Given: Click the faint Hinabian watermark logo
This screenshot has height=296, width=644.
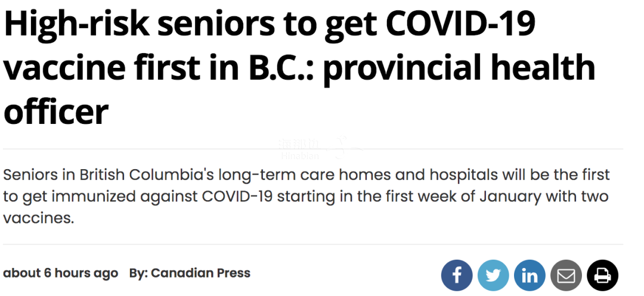Looking at the screenshot, I should coord(320,148).
